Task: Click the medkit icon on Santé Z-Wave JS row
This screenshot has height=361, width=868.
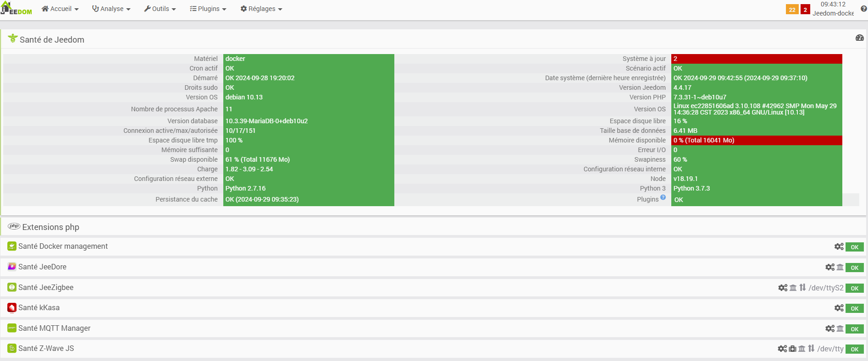Action: (x=792, y=349)
